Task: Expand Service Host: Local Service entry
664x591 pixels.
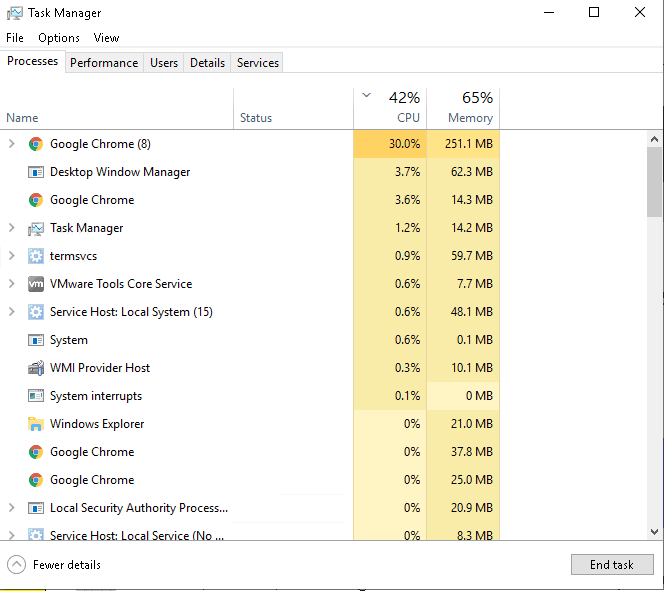Action: click(11, 535)
